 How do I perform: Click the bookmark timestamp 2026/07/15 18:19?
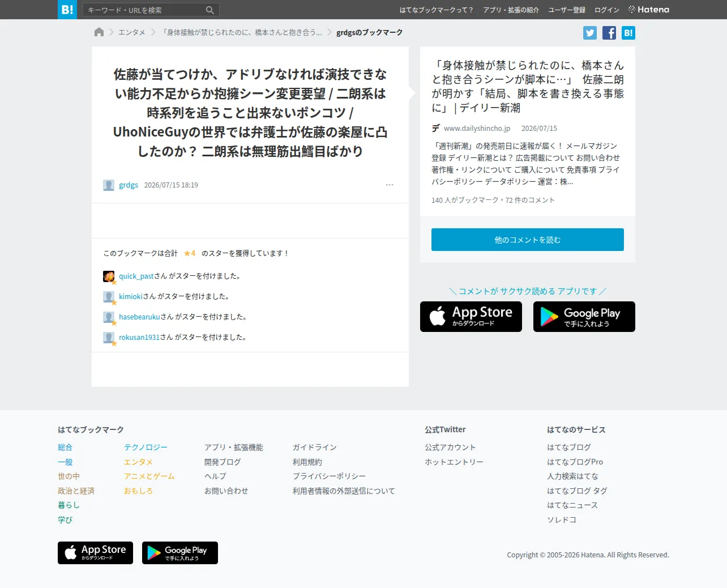(171, 185)
